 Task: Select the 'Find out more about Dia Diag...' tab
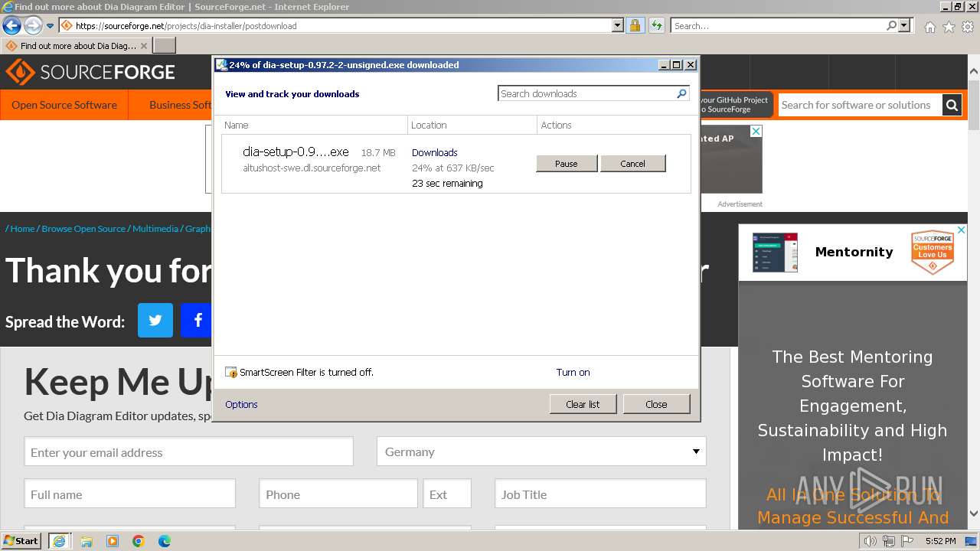pyautogui.click(x=71, y=46)
